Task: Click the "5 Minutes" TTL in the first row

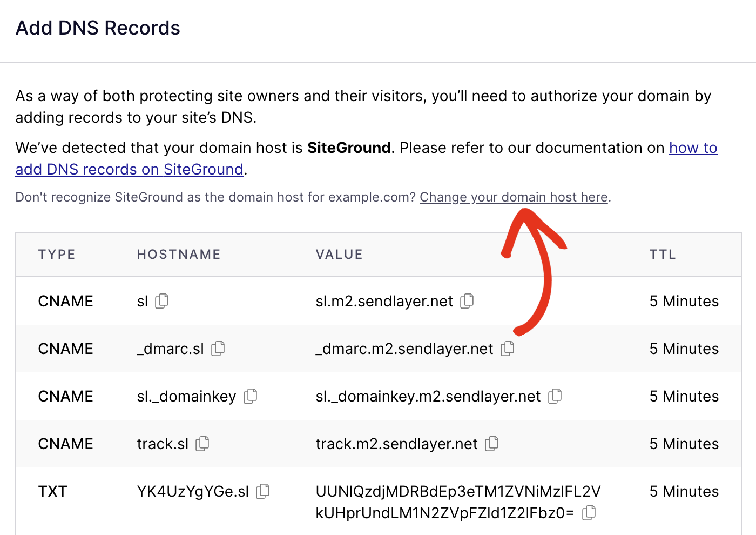Action: pos(684,301)
